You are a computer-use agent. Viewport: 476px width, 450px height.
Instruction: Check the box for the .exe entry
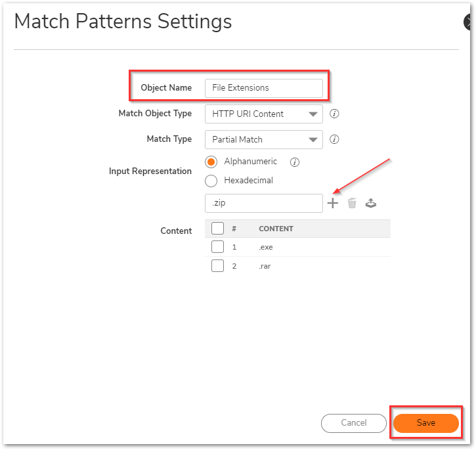218,247
